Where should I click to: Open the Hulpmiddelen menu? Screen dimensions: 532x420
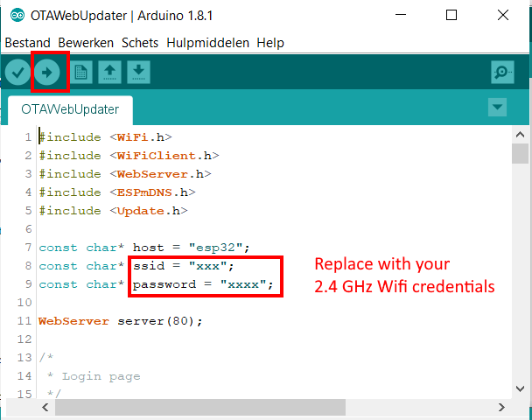coord(207,43)
